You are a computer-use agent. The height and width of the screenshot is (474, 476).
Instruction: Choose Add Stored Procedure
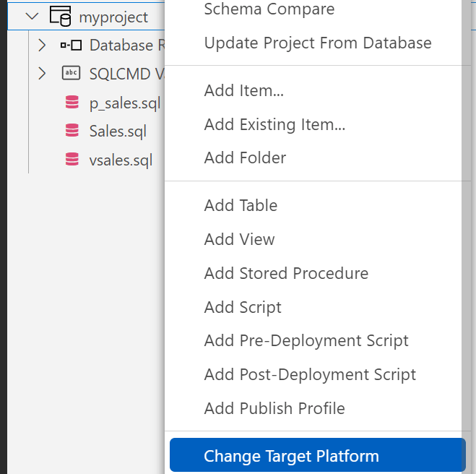pyautogui.click(x=286, y=274)
